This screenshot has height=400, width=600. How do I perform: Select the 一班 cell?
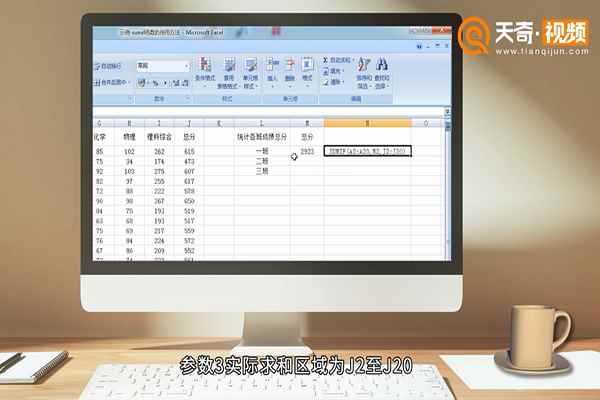[x=262, y=152]
